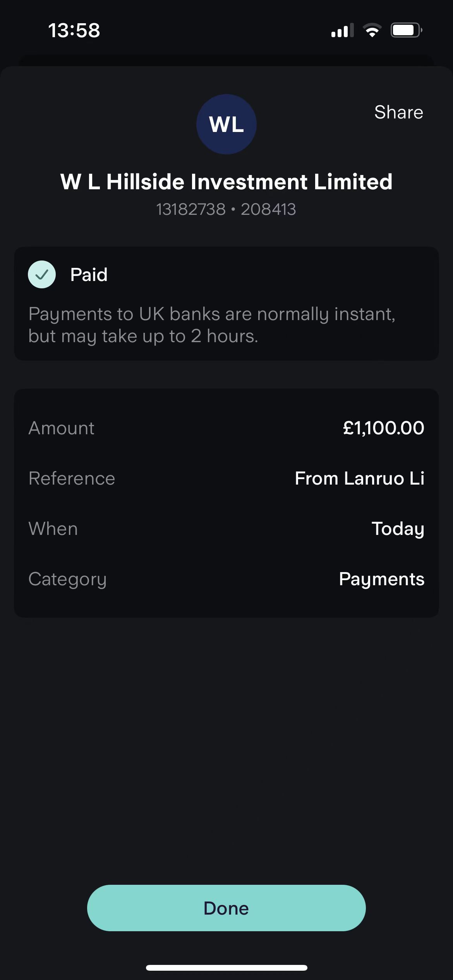
Task: Tap the £1,100.00 amount value
Action: [383, 428]
